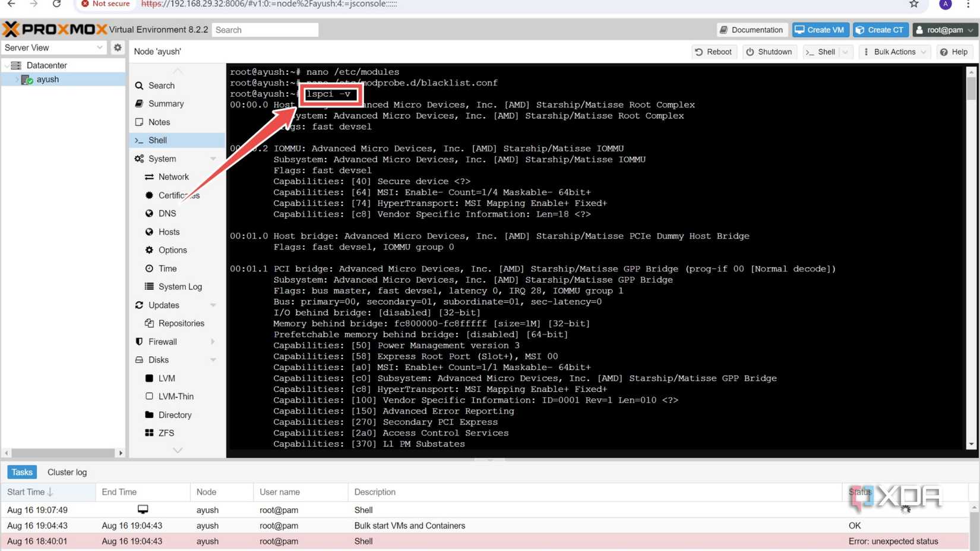Screen dimensions: 980x551
Task: Open the Bulk Actions dropdown arrow
Action: coord(923,52)
